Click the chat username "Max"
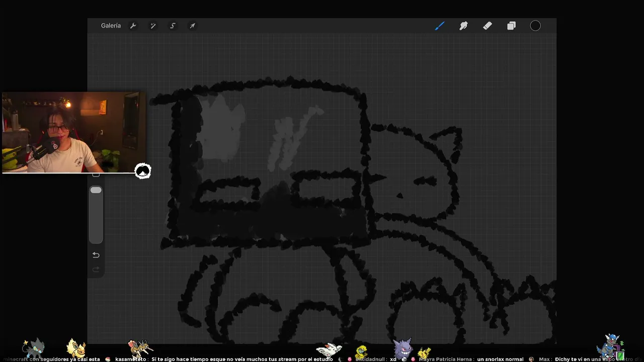Screen dimensions: 644x362 [x=544, y=359]
